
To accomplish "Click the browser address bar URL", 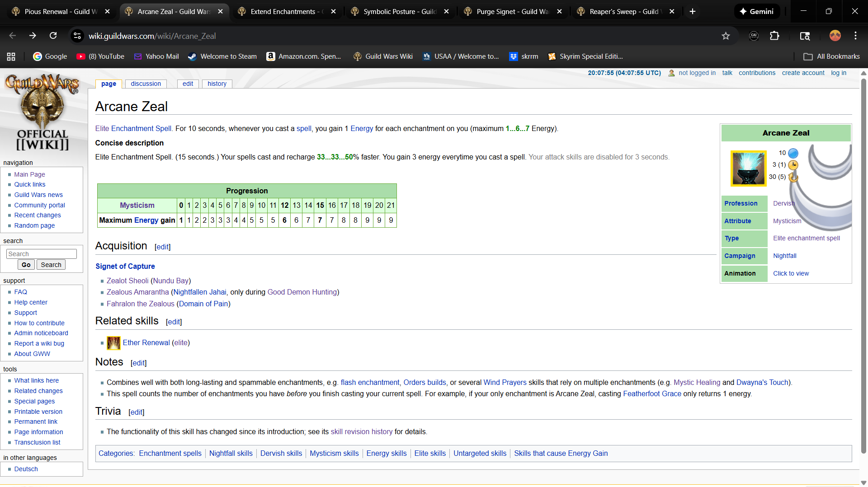I will pyautogui.click(x=152, y=36).
